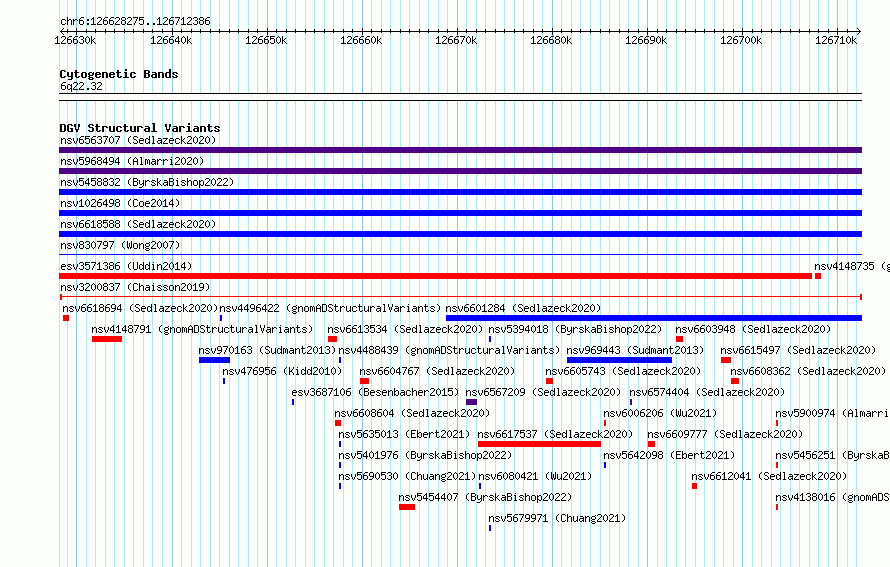Select the 126650k ruler tick label
This screenshot has width=890, height=567.
click(x=266, y=40)
